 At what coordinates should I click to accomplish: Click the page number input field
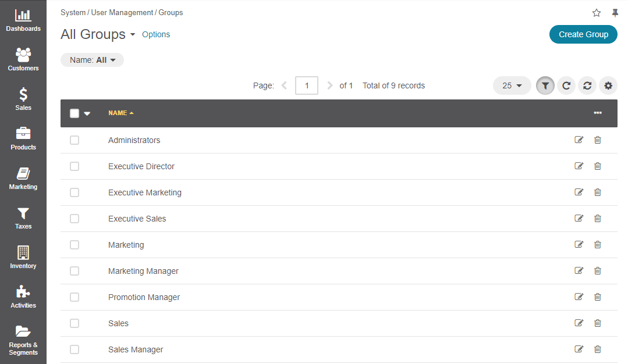(x=307, y=85)
